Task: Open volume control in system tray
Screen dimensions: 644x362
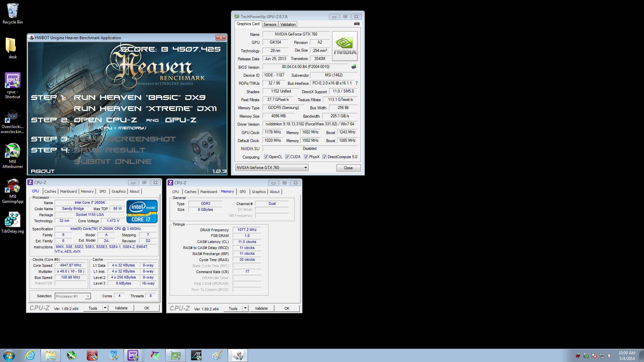Action: click(610, 356)
